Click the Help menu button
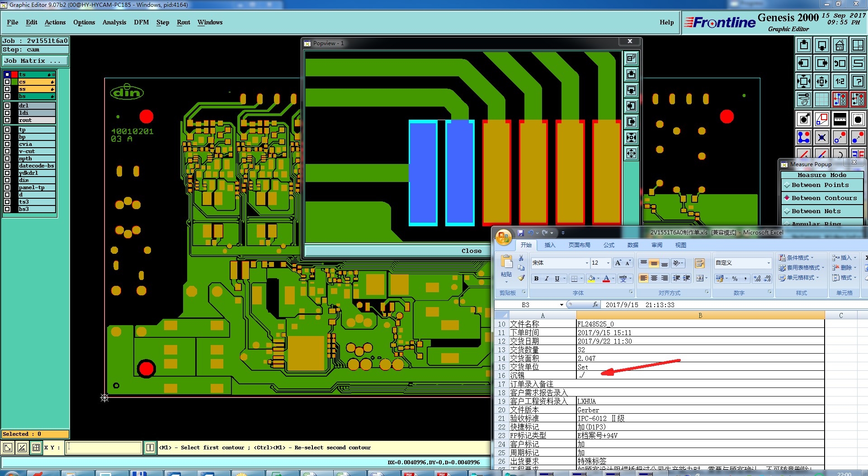 click(666, 22)
